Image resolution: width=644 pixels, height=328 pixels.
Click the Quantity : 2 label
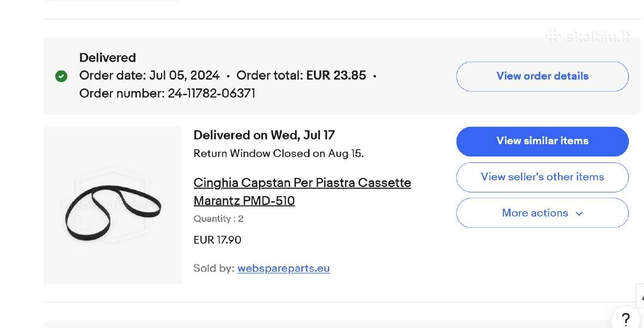(x=218, y=219)
